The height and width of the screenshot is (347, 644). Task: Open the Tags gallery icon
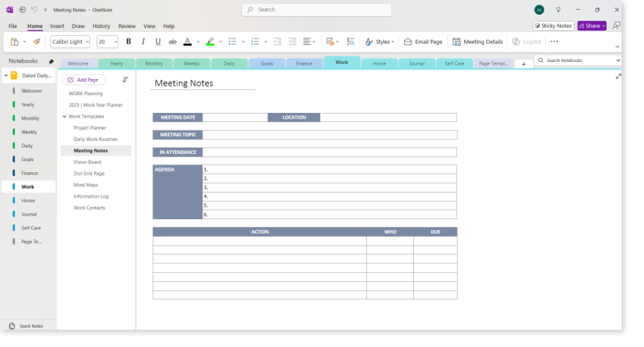pyautogui.click(x=329, y=42)
